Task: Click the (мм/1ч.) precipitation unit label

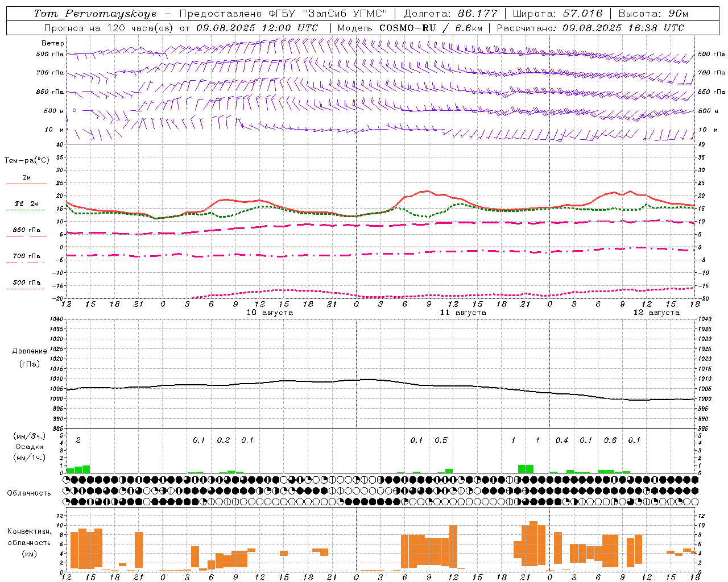Action: (30, 458)
